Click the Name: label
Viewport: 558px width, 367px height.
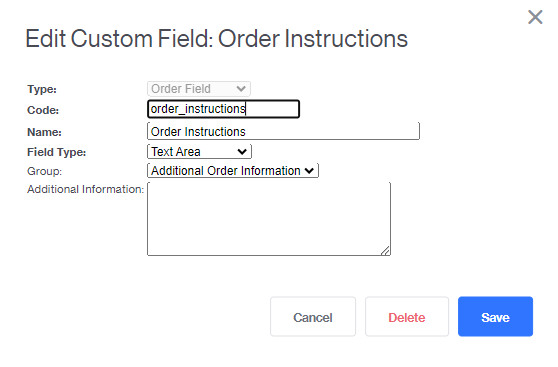(44, 132)
